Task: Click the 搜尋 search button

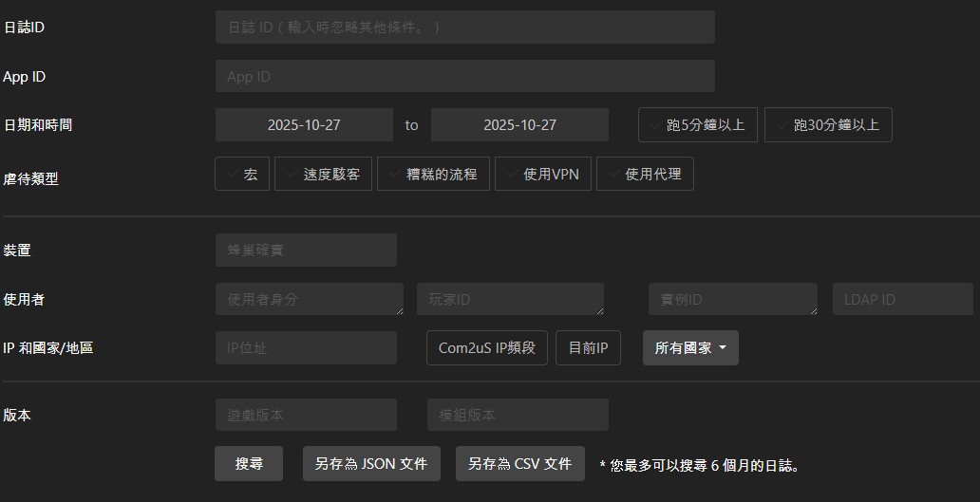Action: click(x=249, y=464)
